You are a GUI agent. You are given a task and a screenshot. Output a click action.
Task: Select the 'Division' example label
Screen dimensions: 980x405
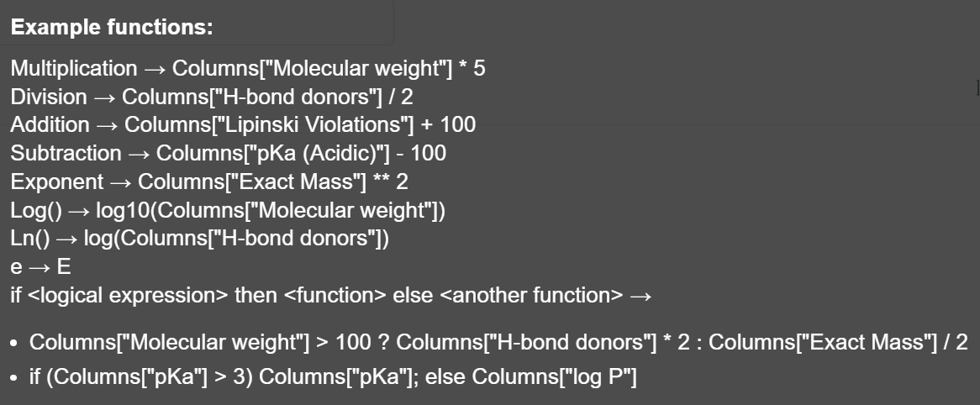click(x=49, y=97)
